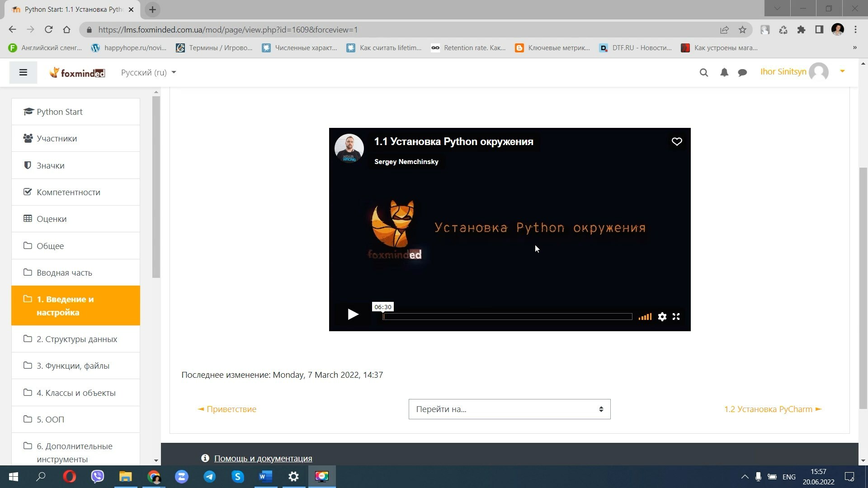Open the Перейти на... jump dropdown
The height and width of the screenshot is (488, 868).
509,409
